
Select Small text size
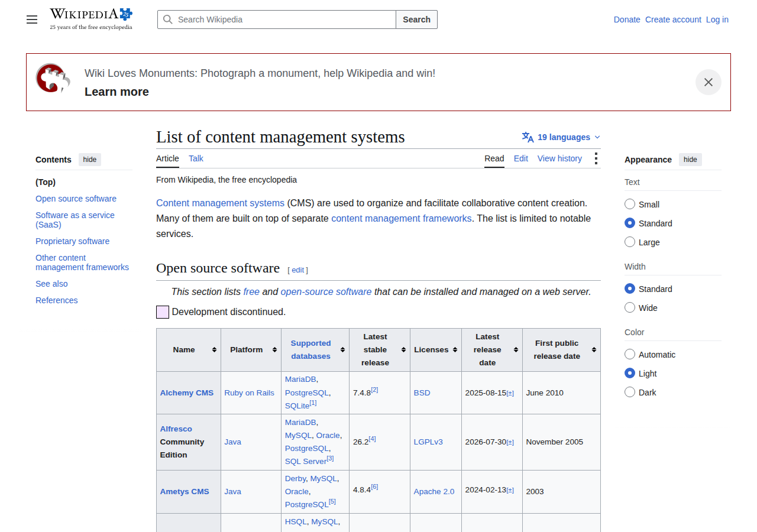[x=630, y=204]
